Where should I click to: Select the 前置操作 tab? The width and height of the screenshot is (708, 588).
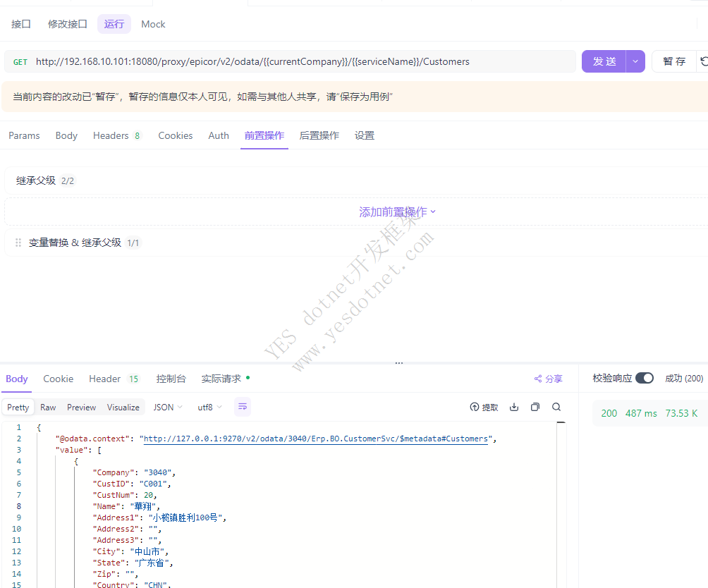pos(264,136)
